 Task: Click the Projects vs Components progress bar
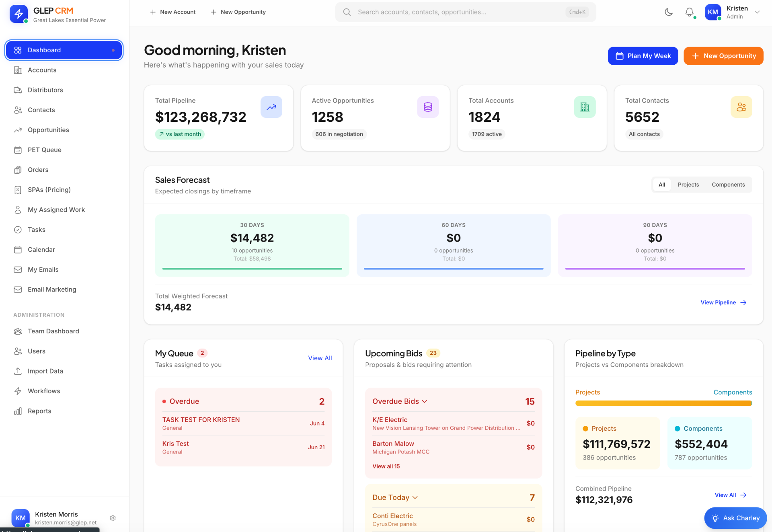point(663,403)
